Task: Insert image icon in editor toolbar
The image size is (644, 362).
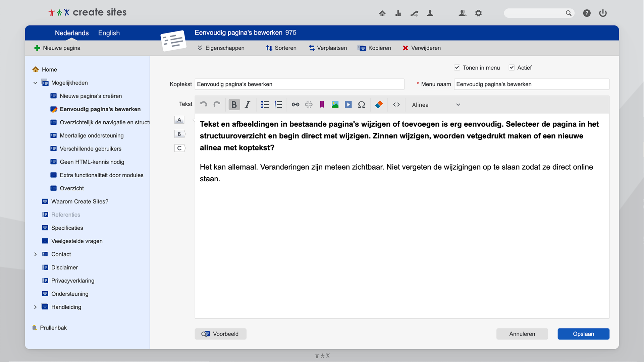Action: pyautogui.click(x=335, y=105)
